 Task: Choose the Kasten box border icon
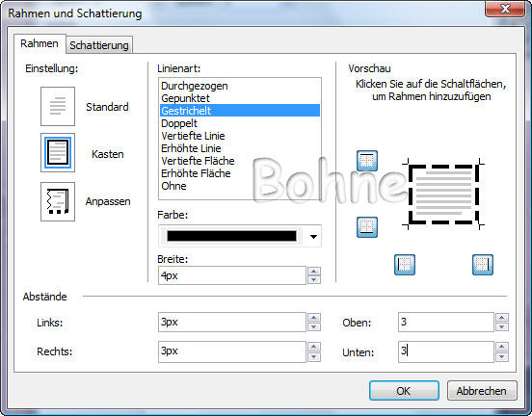pyautogui.click(x=58, y=153)
